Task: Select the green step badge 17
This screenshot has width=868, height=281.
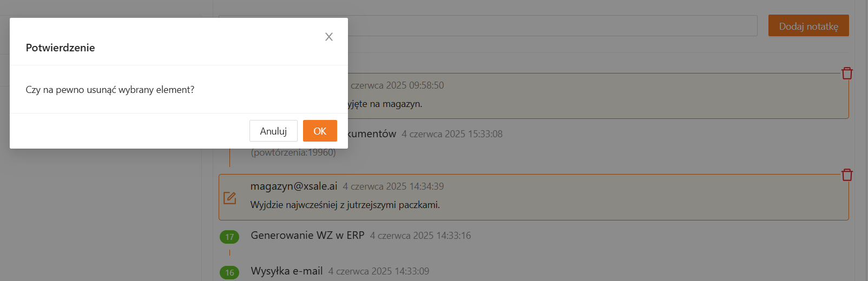Action: pyautogui.click(x=229, y=237)
